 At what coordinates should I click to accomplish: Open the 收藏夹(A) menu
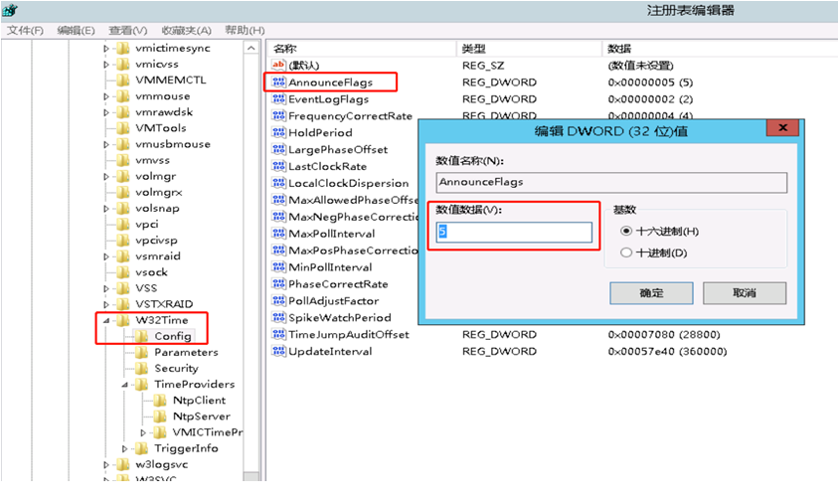click(x=187, y=31)
